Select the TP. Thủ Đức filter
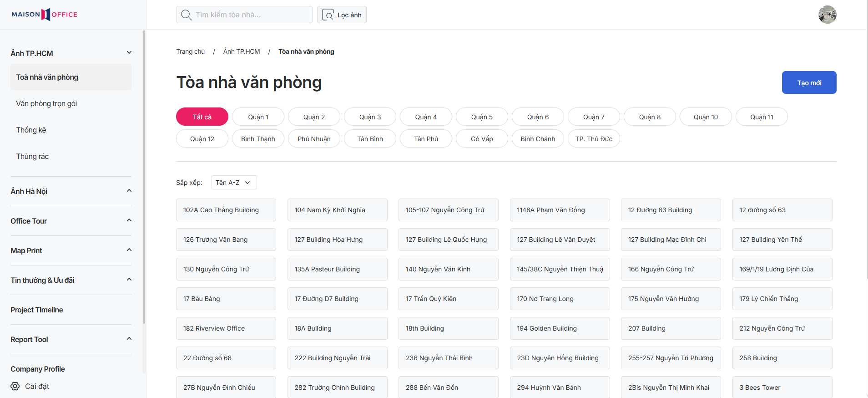Viewport: 868px width, 398px height. pos(594,139)
